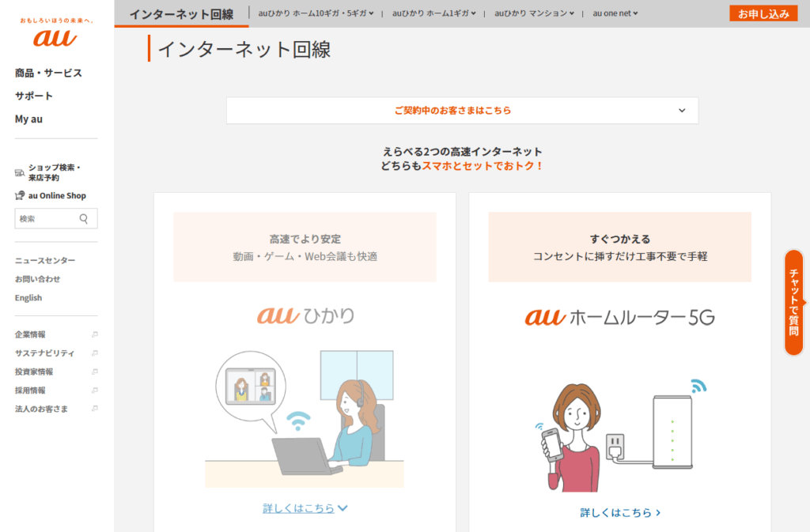Click the au Online Shop cart icon
810x532 pixels.
(20, 195)
